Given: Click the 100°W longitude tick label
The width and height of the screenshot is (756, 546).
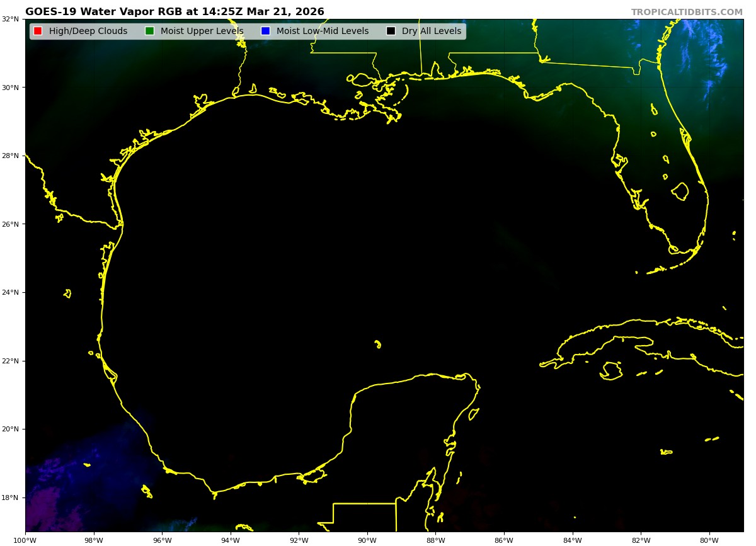Looking at the screenshot, I should coord(25,540).
